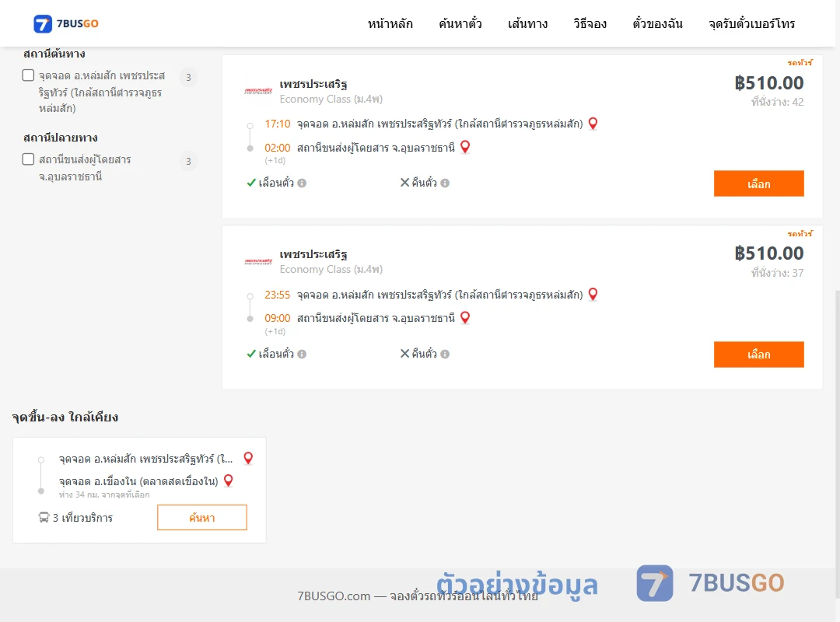Click รถทัวร์ tag on 17:10 trip card

point(800,63)
